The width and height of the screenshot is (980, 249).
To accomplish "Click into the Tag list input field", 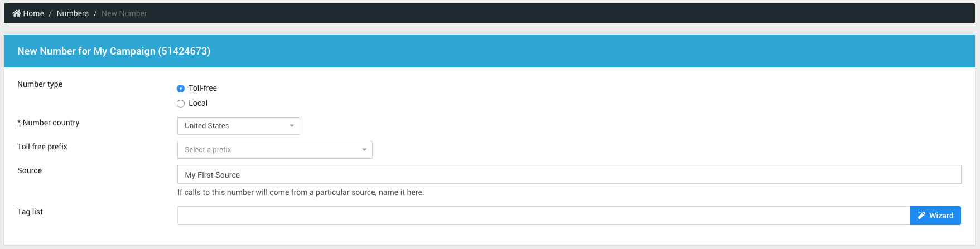I will pyautogui.click(x=543, y=216).
